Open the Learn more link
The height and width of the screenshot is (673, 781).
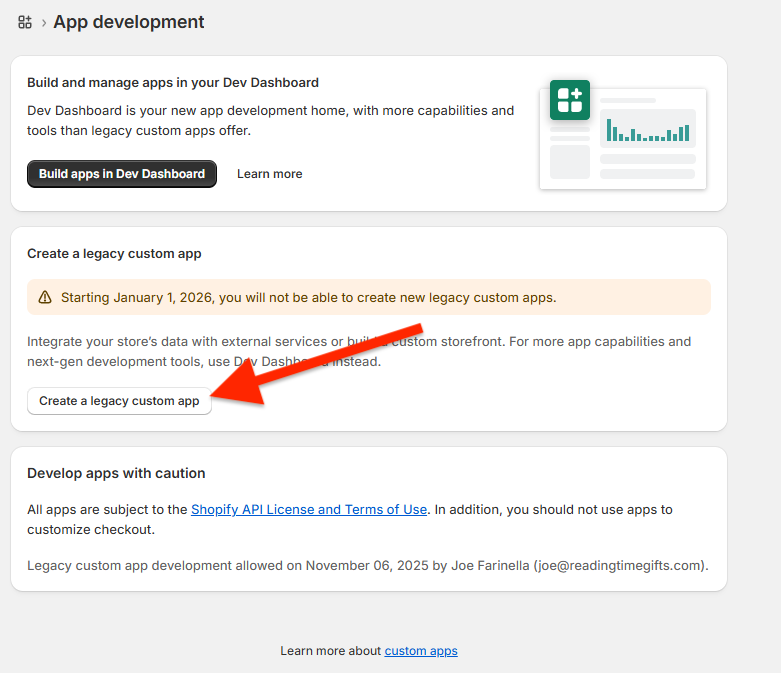pyautogui.click(x=269, y=174)
